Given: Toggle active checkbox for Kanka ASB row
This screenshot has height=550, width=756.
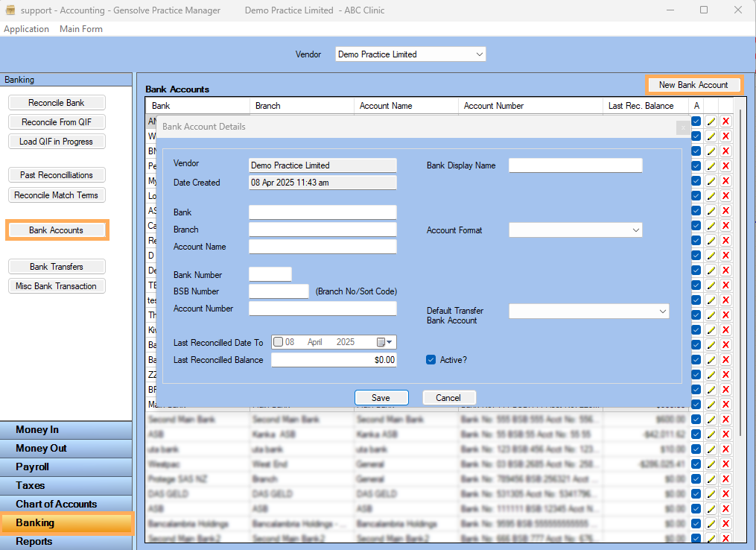Looking at the screenshot, I should pyautogui.click(x=696, y=434).
